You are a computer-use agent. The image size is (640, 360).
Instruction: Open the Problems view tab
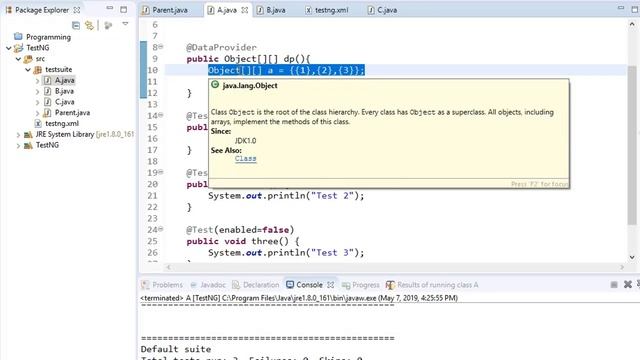tap(162, 285)
